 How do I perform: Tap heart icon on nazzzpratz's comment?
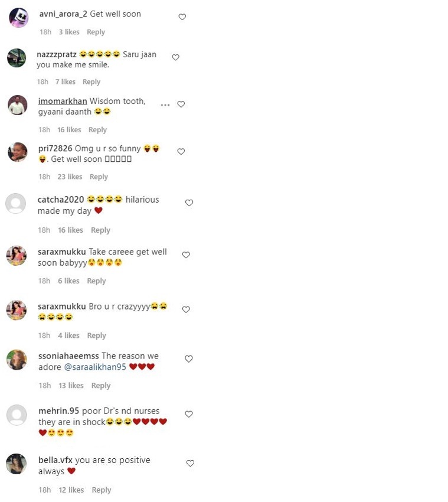[175, 57]
